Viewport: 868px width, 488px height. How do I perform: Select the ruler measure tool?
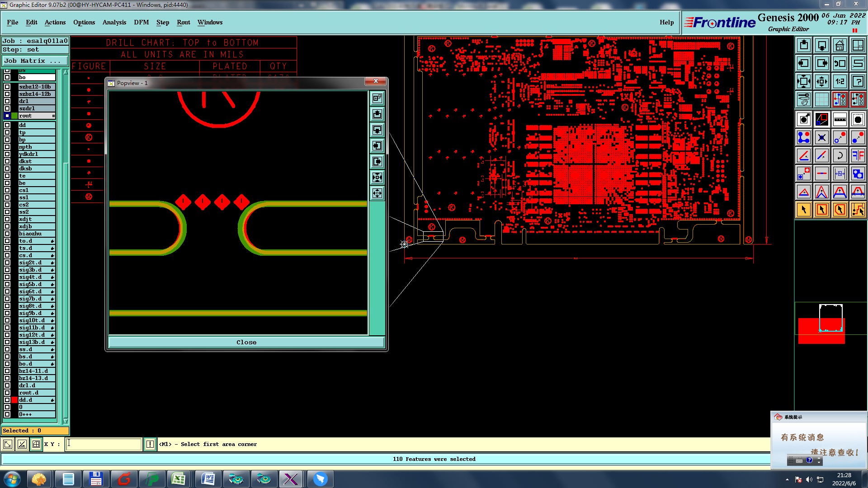point(840,119)
